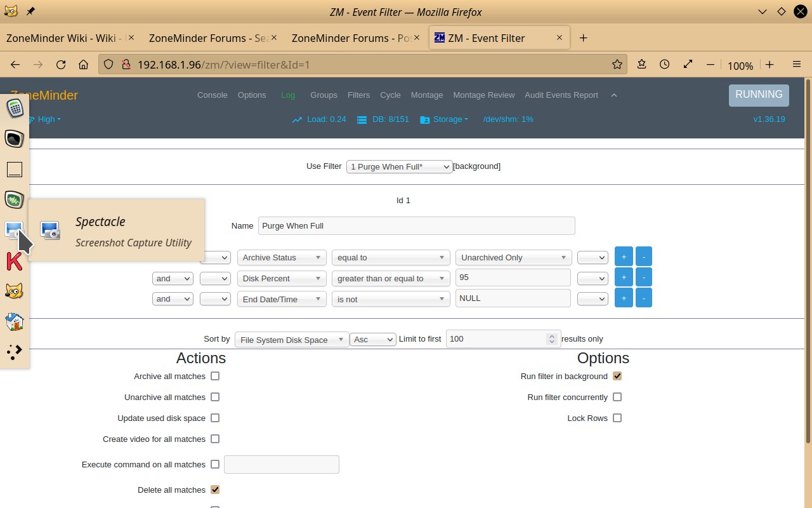Remove the Disk Percent condition row
The image size is (812, 508).
point(644,277)
